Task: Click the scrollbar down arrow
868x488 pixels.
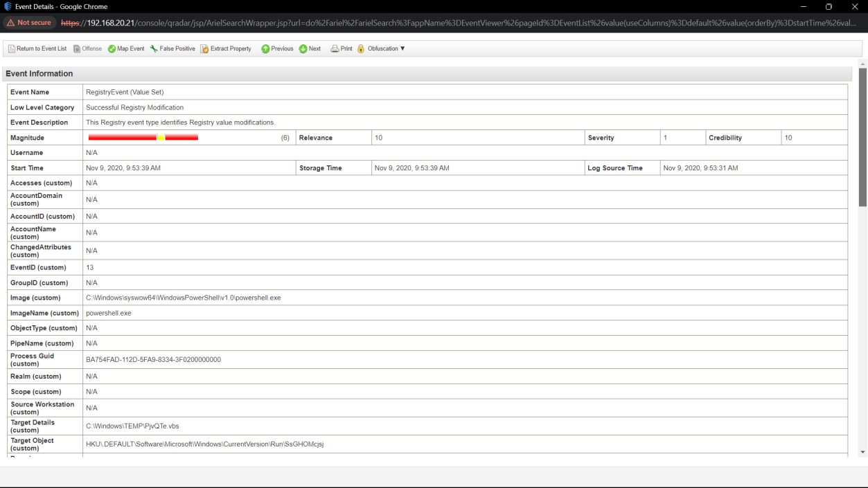Action: (862, 452)
